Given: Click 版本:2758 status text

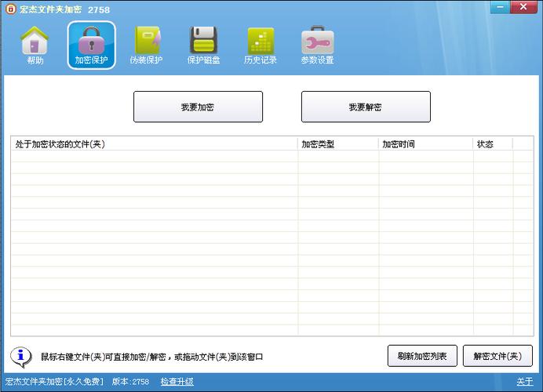Looking at the screenshot, I should [x=130, y=382].
